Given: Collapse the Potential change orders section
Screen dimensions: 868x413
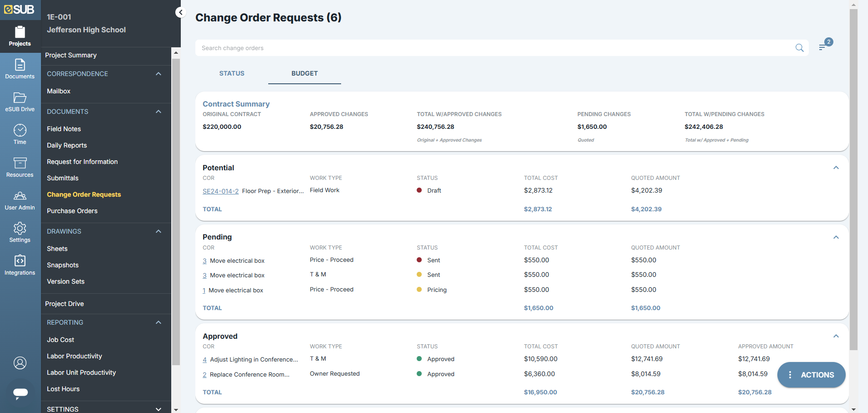Looking at the screenshot, I should pos(836,168).
